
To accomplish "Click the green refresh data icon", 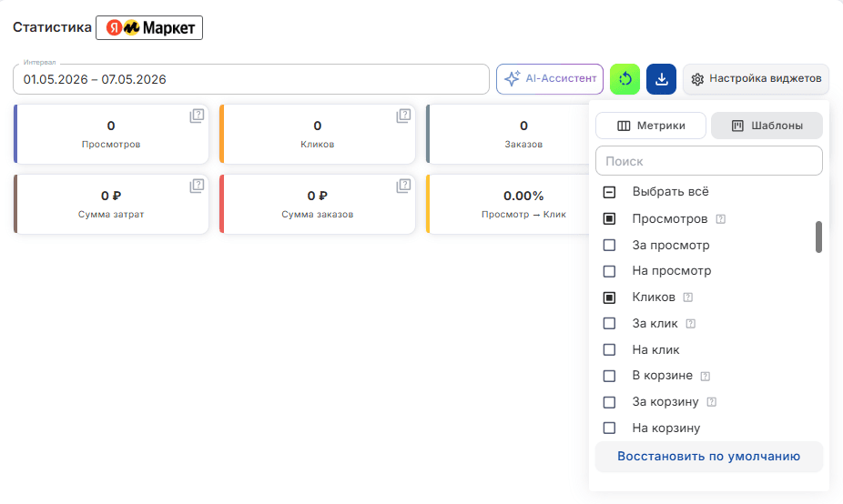I will [625, 79].
